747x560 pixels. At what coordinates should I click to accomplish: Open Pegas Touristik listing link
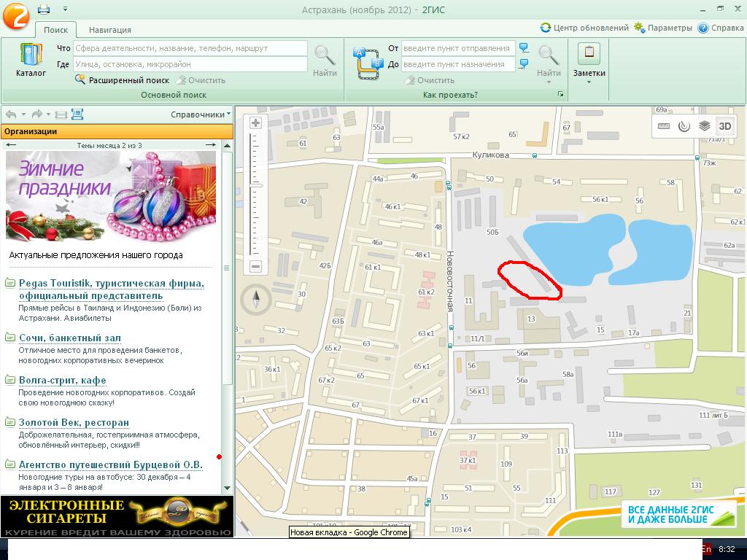pyautogui.click(x=112, y=289)
